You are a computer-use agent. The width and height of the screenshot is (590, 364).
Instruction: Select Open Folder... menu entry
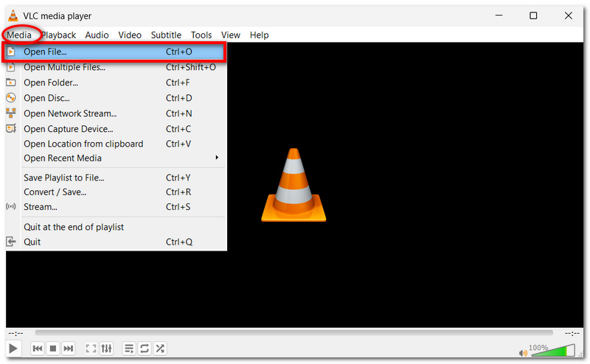point(116,83)
